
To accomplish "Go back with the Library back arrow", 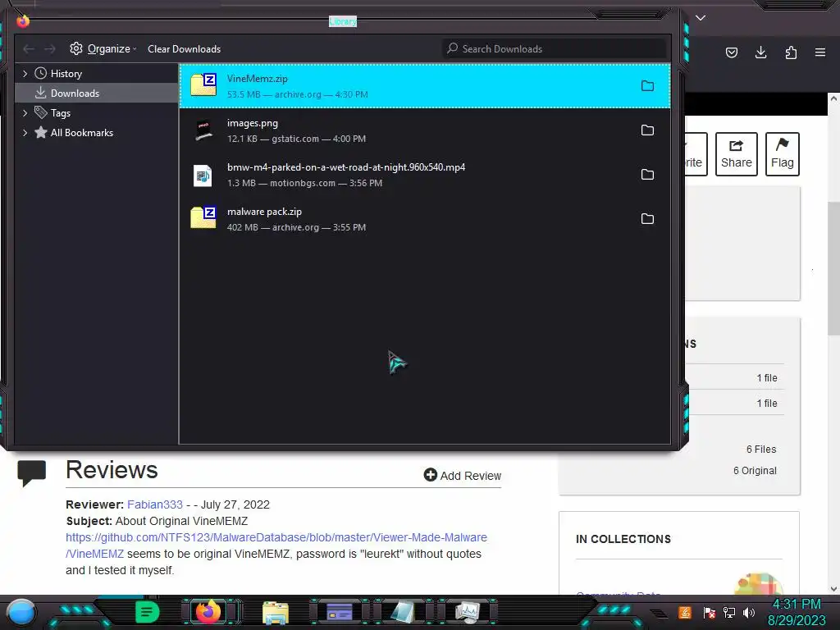I will pos(29,49).
